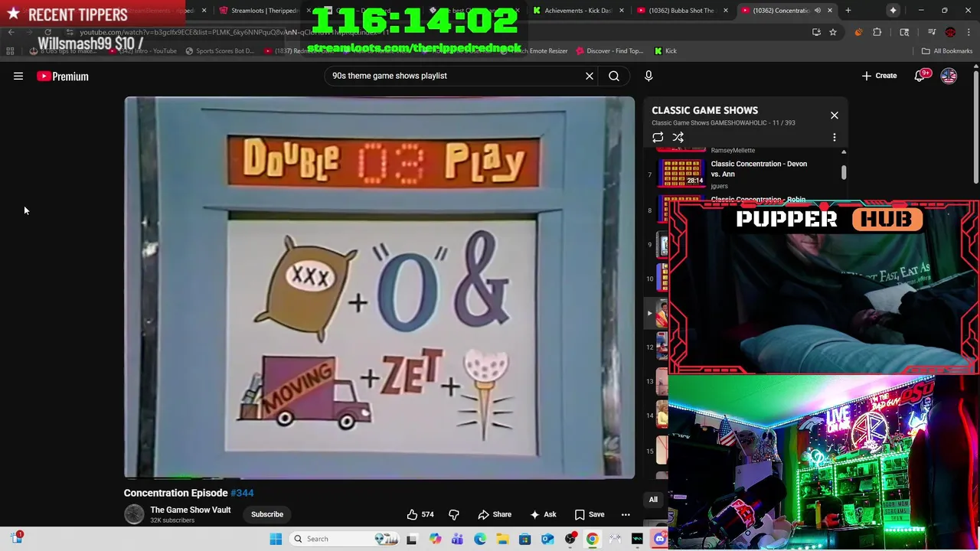
Task: Toggle shuffle playlist
Action: [x=678, y=138]
